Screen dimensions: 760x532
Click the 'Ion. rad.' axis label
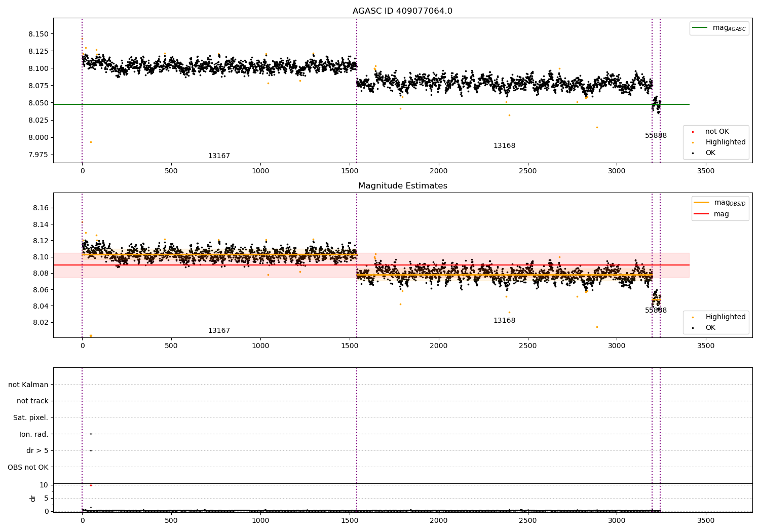pyautogui.click(x=34, y=435)
